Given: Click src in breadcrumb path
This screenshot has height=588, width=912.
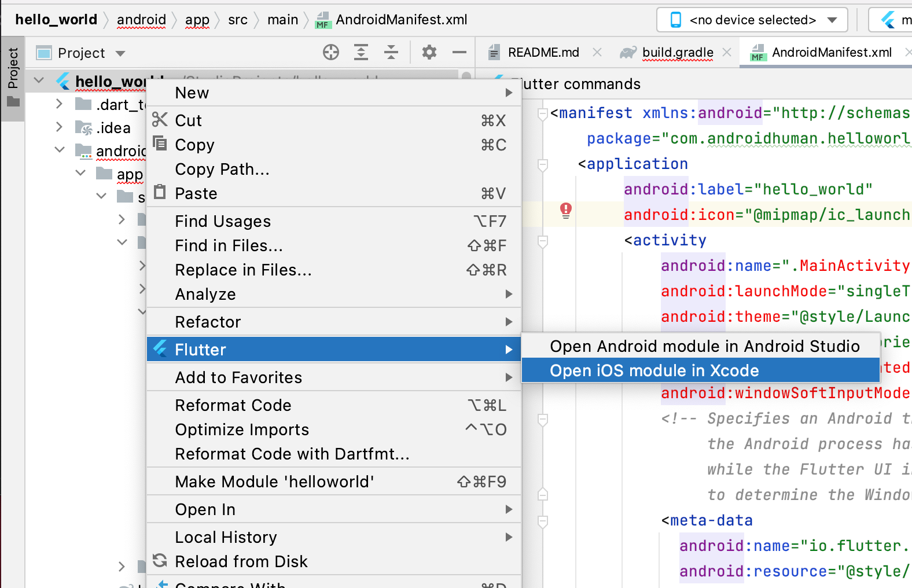Looking at the screenshot, I should tap(238, 20).
